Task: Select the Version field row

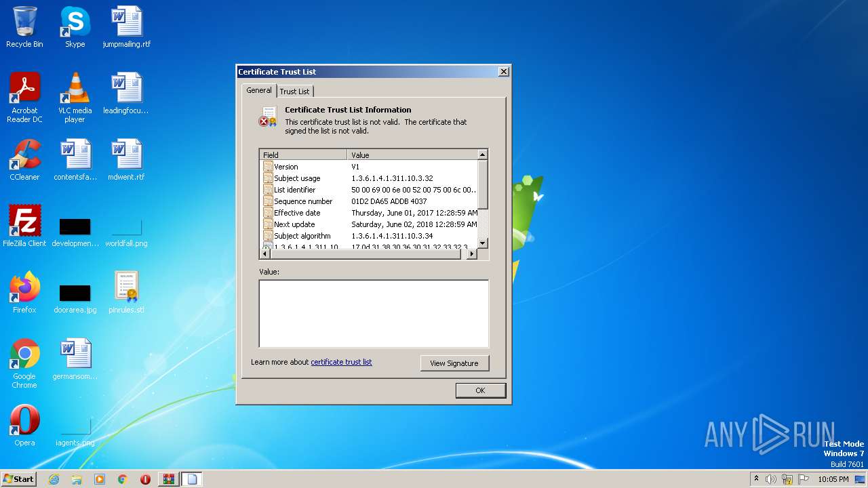Action: [x=369, y=167]
